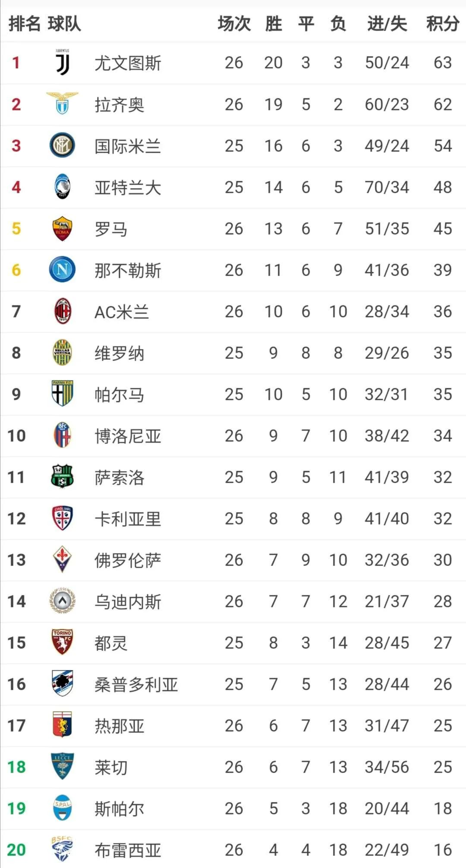466x868 pixels.
Task: Click the AS Roma wolf badge
Action: (62, 228)
